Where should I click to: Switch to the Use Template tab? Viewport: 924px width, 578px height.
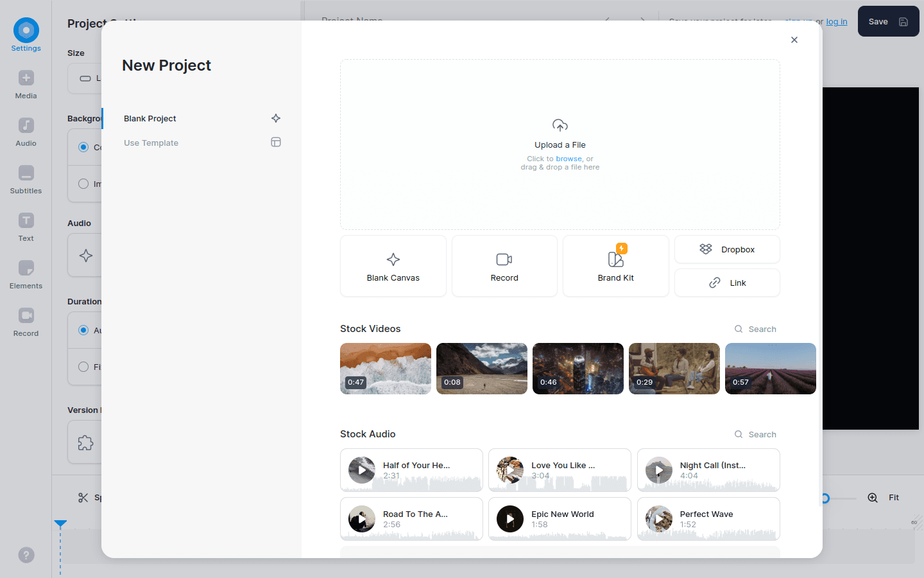click(x=151, y=143)
